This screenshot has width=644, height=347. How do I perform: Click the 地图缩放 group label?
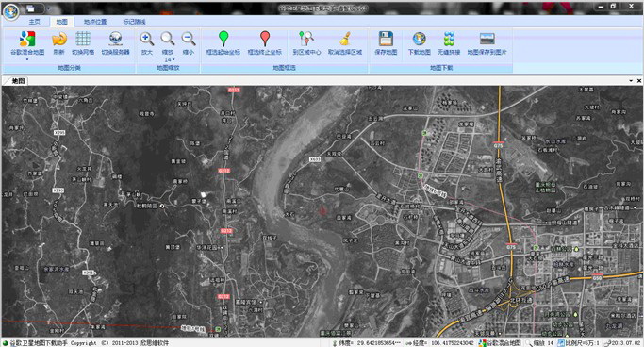168,68
